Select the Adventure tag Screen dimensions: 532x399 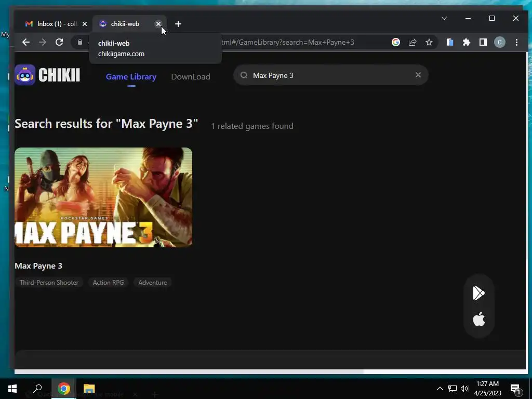152,283
